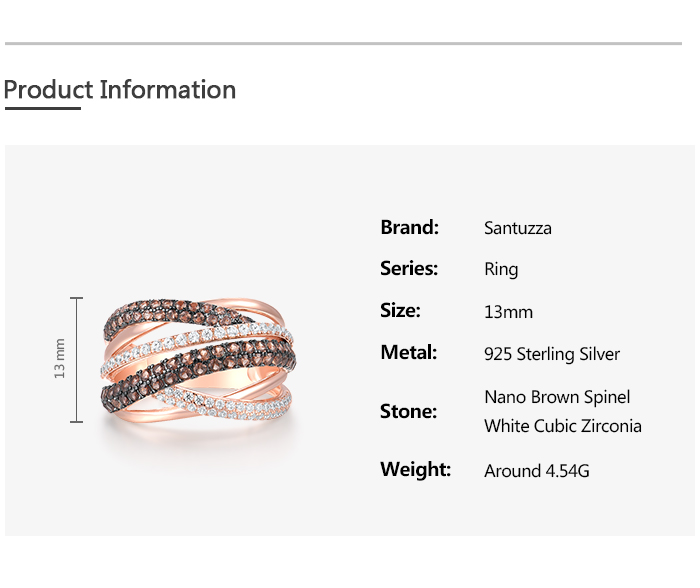Select the 'White Cubic Zirconia' text

(562, 426)
